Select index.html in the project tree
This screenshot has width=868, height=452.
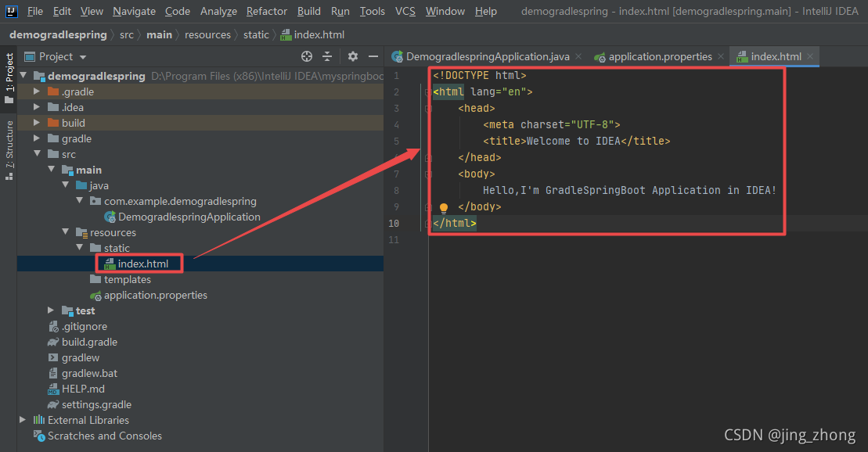pos(142,264)
